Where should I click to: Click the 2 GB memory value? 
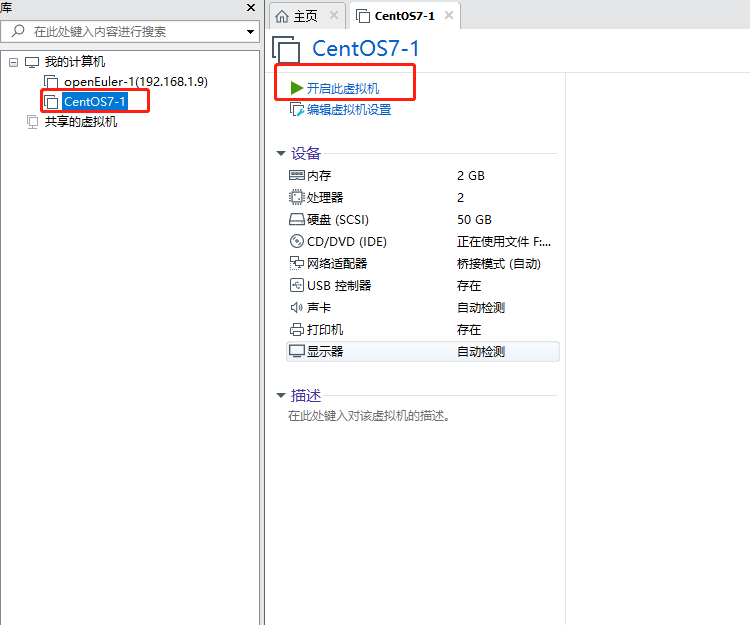pos(471,175)
